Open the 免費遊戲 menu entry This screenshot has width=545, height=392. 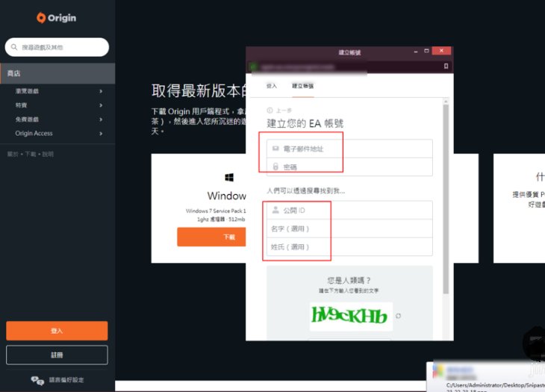tap(27, 119)
